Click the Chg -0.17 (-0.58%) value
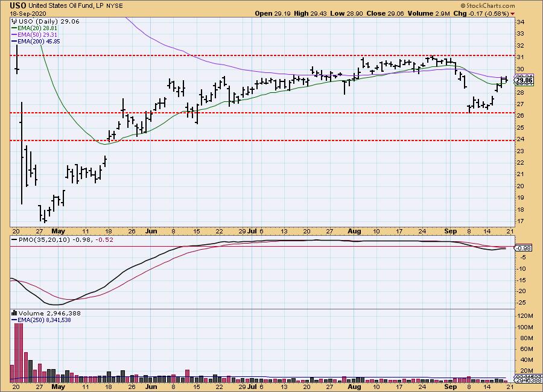 (x=481, y=13)
